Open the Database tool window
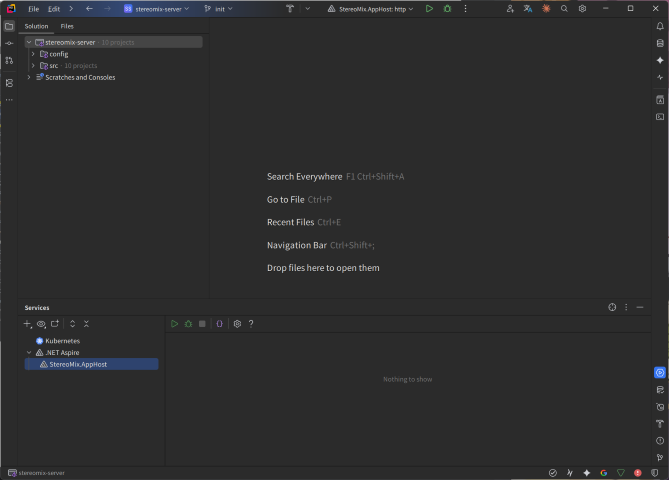Viewport: 669px width, 480px height. tap(660, 43)
